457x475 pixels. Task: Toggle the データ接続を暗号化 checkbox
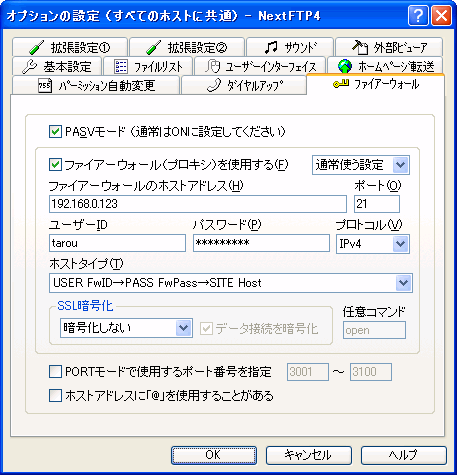click(206, 329)
